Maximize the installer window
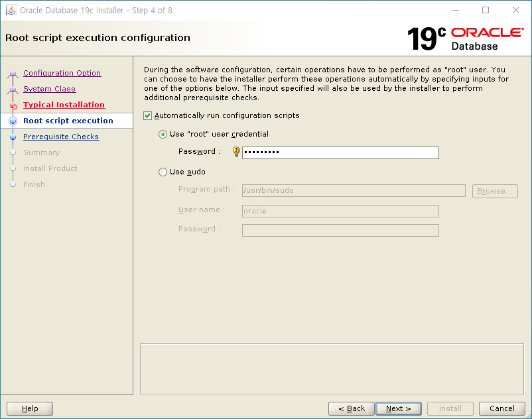The image size is (532, 419). [486, 10]
